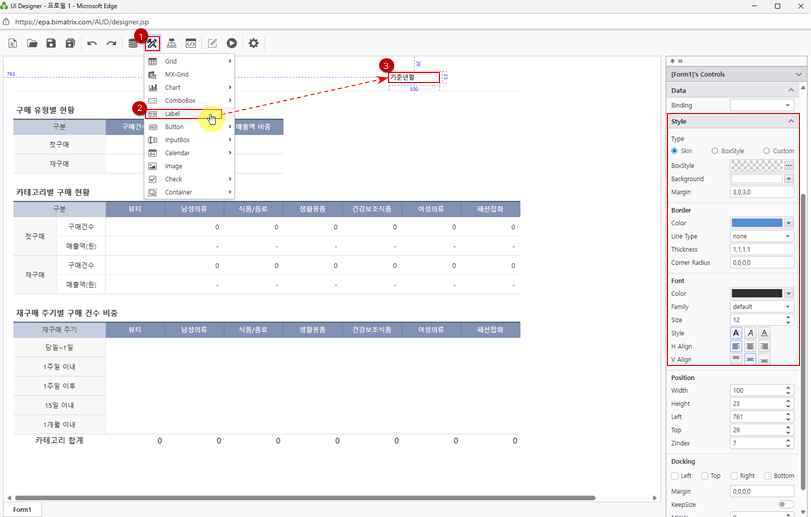
Task: Click the undo arrow icon
Action: click(x=92, y=43)
